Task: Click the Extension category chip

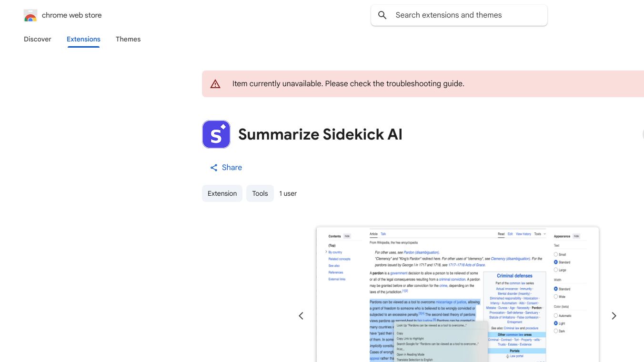Action: point(222,193)
